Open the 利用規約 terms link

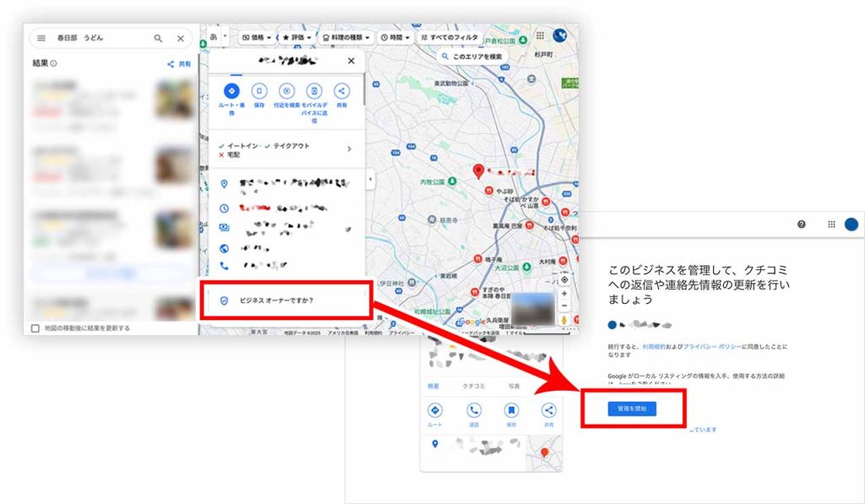coord(653,347)
